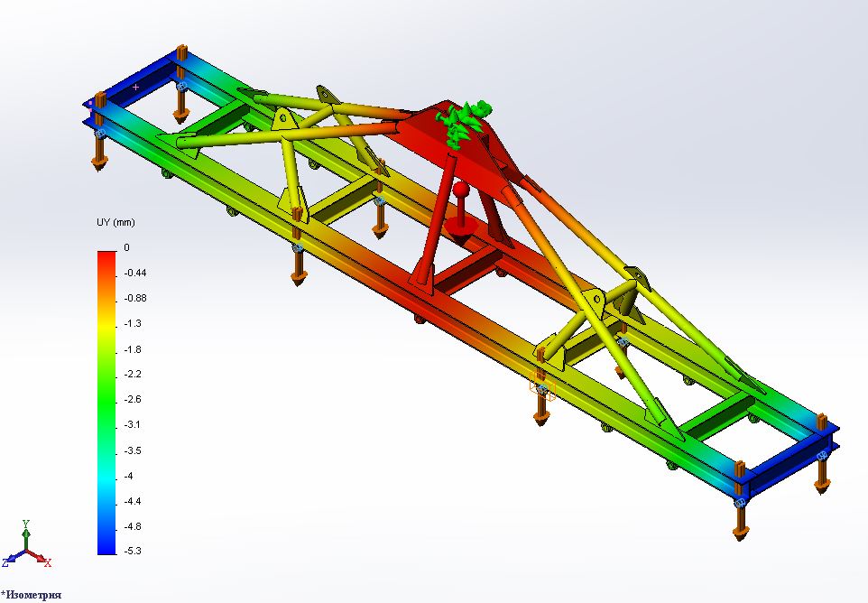Click the green force arrows on the apex
This screenshot has width=868, height=603.
point(464,124)
